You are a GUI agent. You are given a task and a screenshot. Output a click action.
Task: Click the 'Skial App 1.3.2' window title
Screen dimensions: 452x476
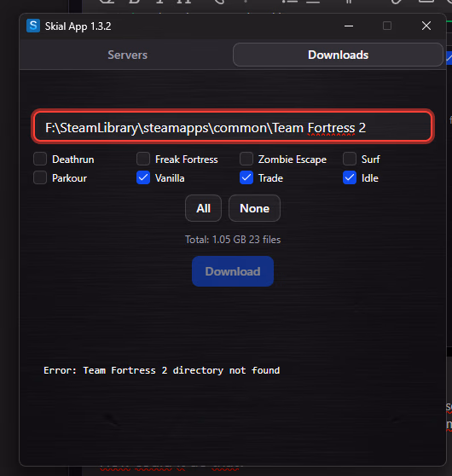[78, 26]
